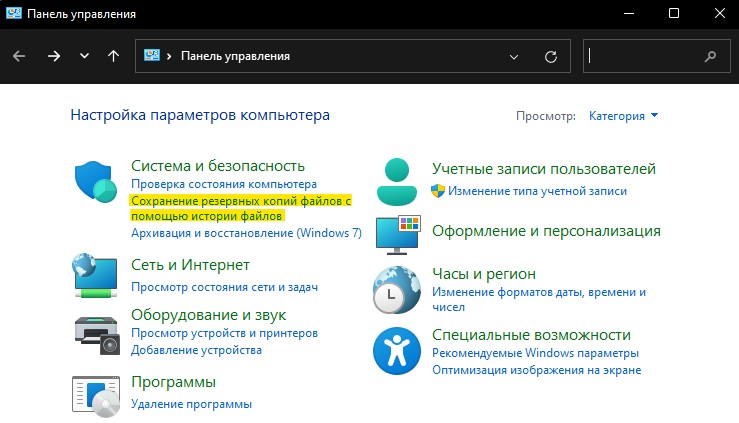The width and height of the screenshot is (739, 423).
Task: Click Изменение форматов даты, времени и чисел
Action: [x=539, y=300]
